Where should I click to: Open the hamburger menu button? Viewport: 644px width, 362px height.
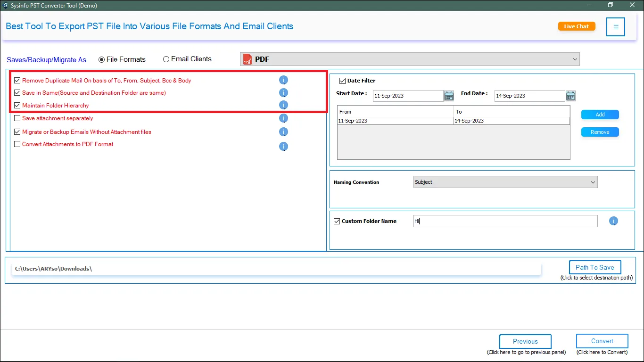[x=616, y=27]
